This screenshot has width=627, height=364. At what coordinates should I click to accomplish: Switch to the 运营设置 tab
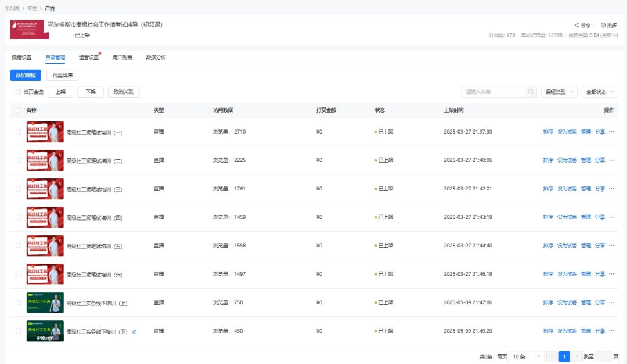89,57
